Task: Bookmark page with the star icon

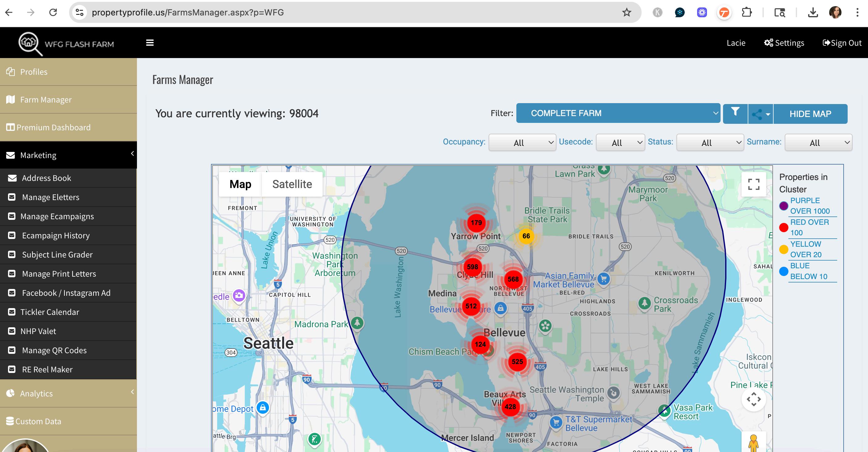Action: click(626, 12)
